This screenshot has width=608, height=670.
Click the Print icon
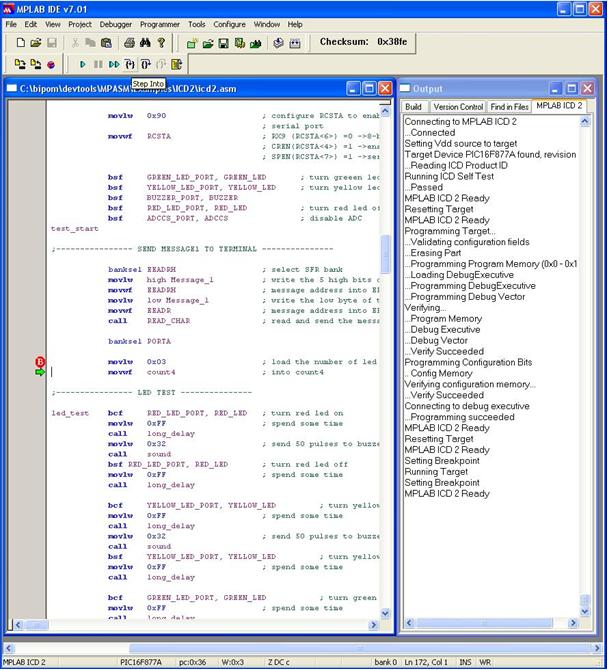coord(129,42)
